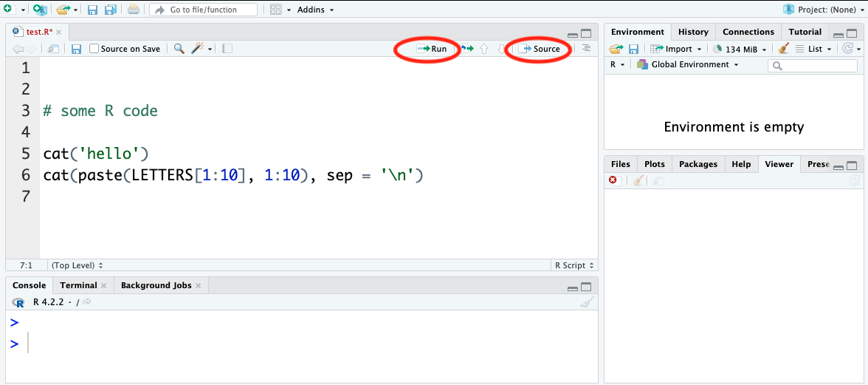Click the Viewer clear-all broom icon
The height and width of the screenshot is (385, 868).
tap(638, 180)
